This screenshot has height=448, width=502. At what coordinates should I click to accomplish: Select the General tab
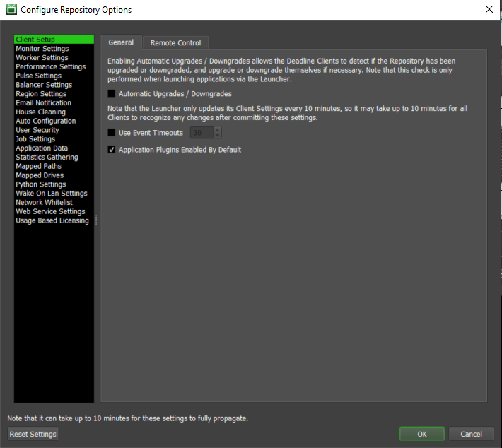[121, 42]
